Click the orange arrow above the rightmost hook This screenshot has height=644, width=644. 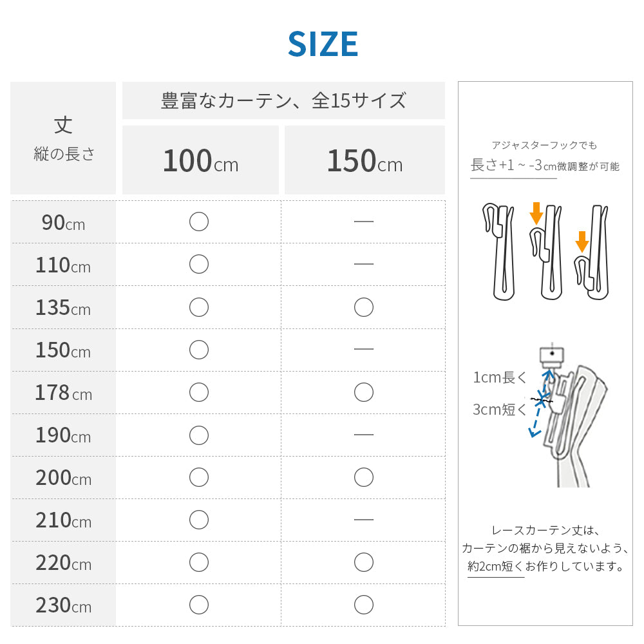click(x=582, y=241)
